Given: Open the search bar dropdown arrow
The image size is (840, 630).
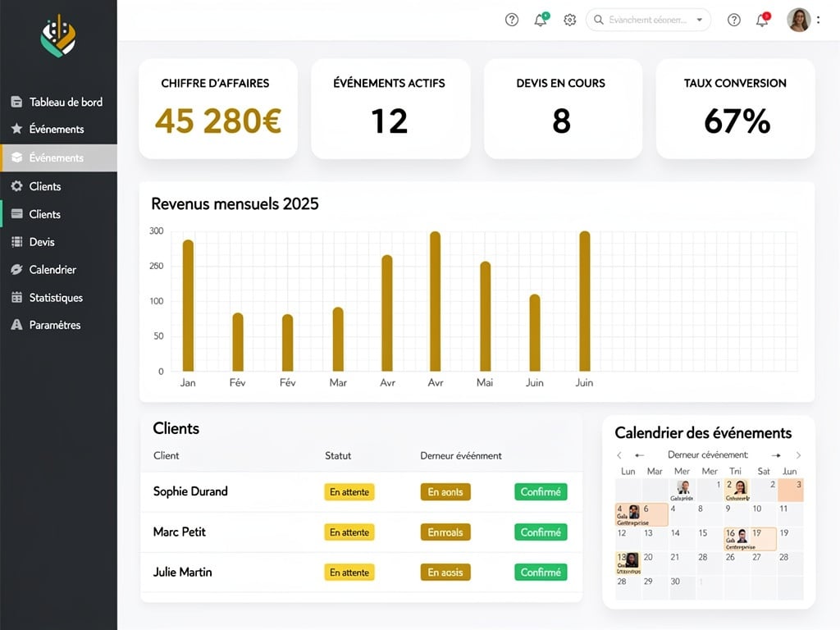Looking at the screenshot, I should 700,19.
